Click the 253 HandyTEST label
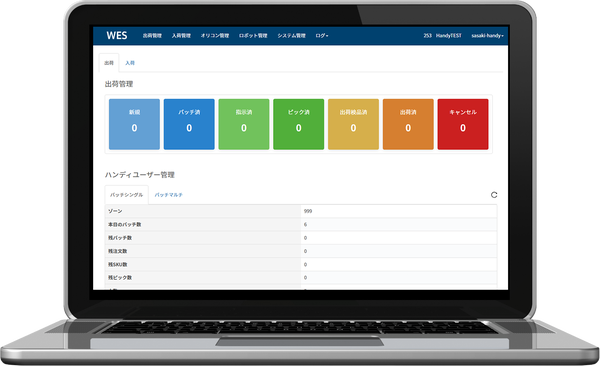Screen dimensions: 600x366 442,36
